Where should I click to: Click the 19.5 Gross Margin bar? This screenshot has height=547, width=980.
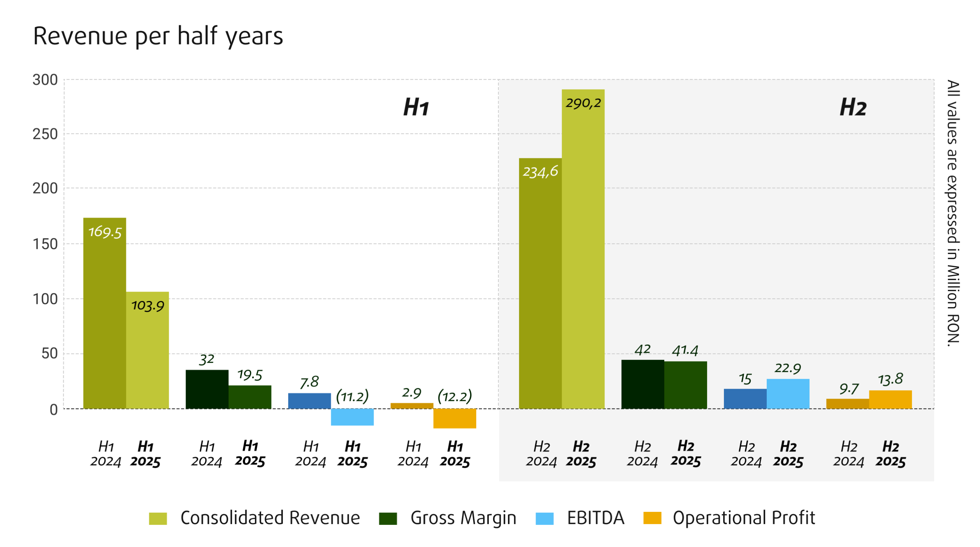pos(250,397)
